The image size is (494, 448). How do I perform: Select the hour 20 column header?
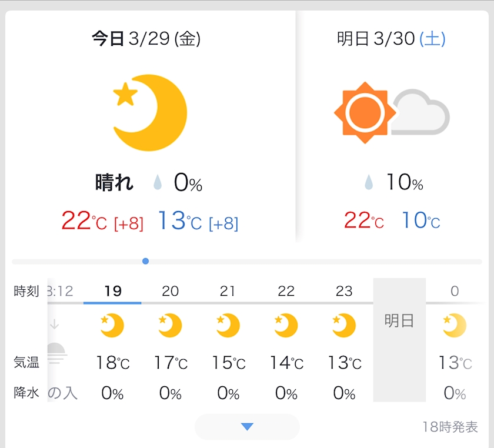pos(170,291)
